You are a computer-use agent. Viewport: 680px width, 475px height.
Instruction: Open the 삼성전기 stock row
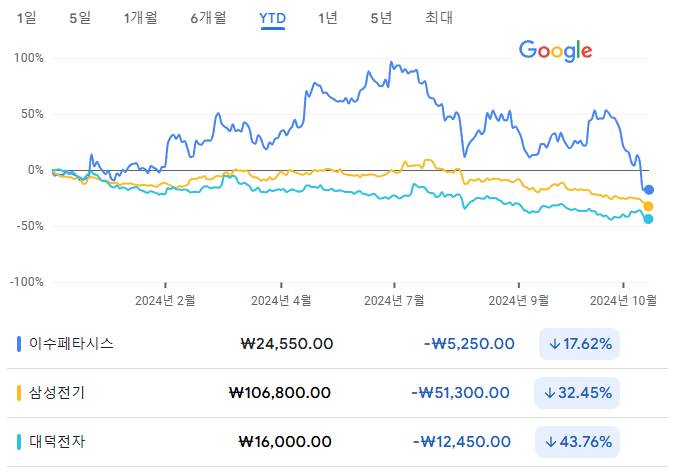[x=337, y=393]
